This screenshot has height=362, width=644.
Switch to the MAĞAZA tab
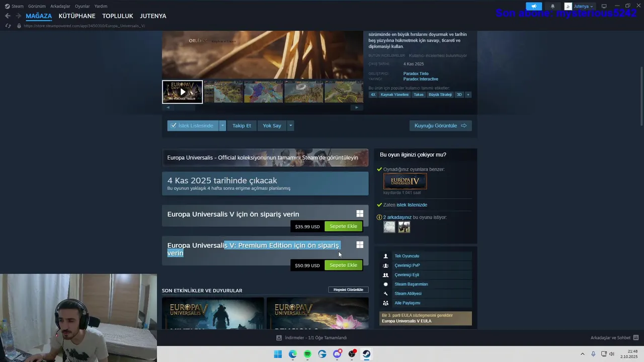pos(39,16)
